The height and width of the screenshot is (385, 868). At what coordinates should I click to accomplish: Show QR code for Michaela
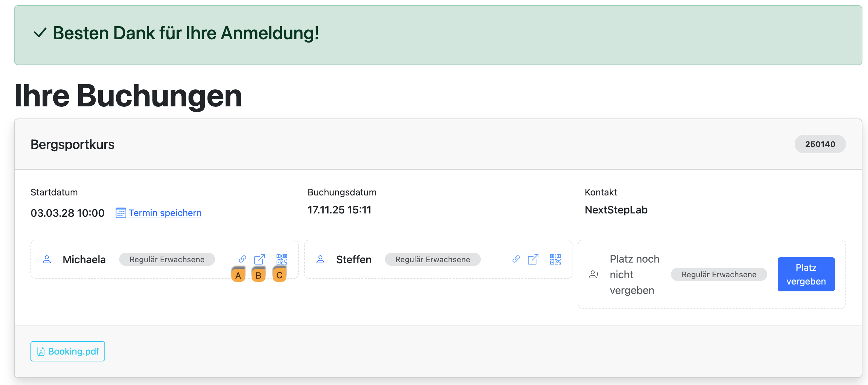281,259
